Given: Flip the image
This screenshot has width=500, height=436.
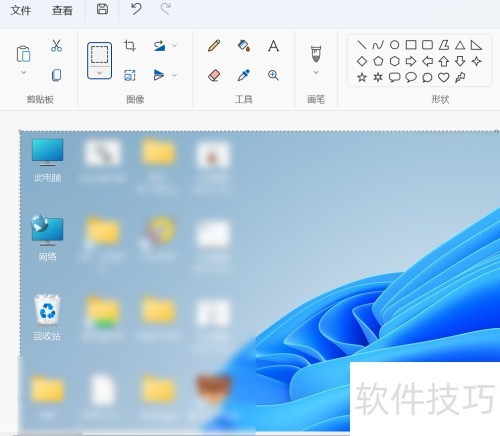Looking at the screenshot, I should [159, 75].
